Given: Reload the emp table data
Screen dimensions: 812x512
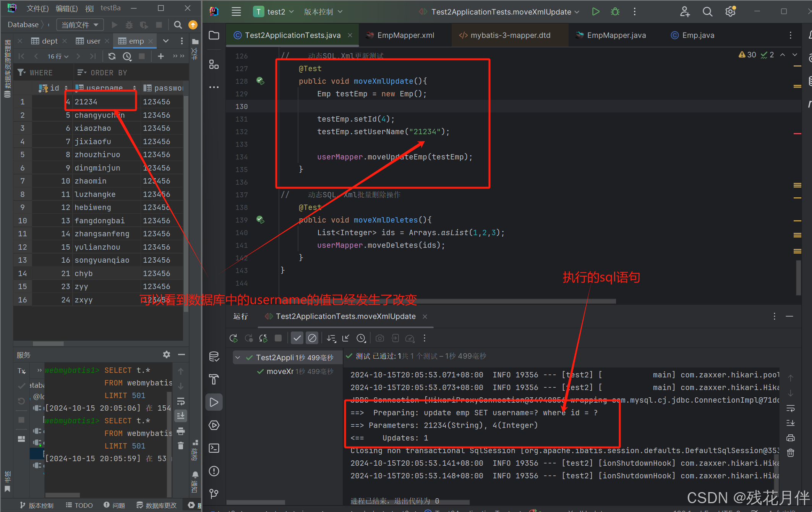Looking at the screenshot, I should coord(112,57).
